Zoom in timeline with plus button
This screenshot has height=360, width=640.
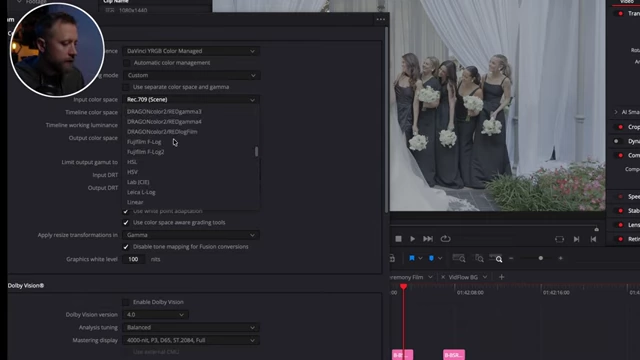coord(560,258)
